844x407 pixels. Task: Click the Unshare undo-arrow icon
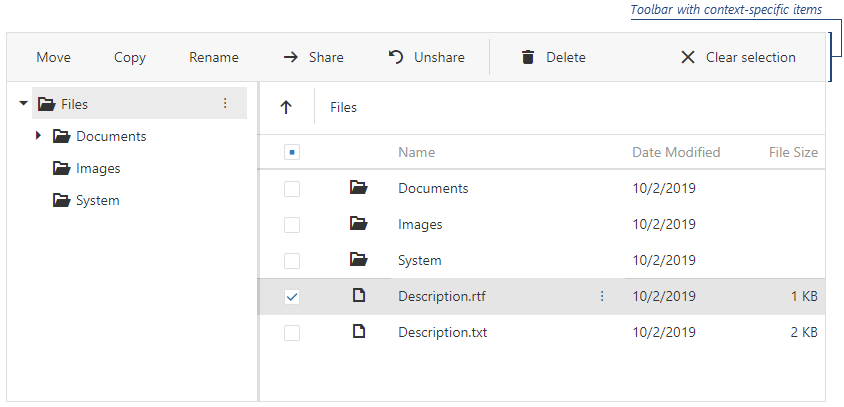[396, 58]
